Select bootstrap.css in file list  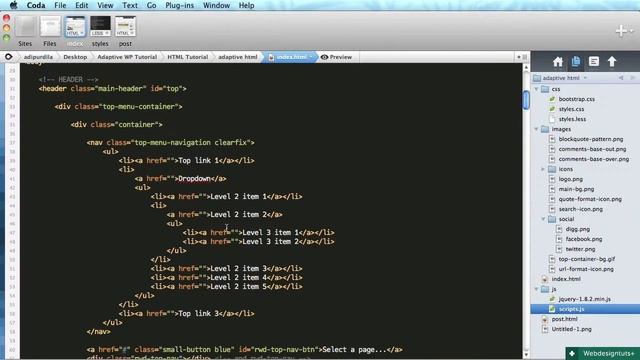click(576, 99)
